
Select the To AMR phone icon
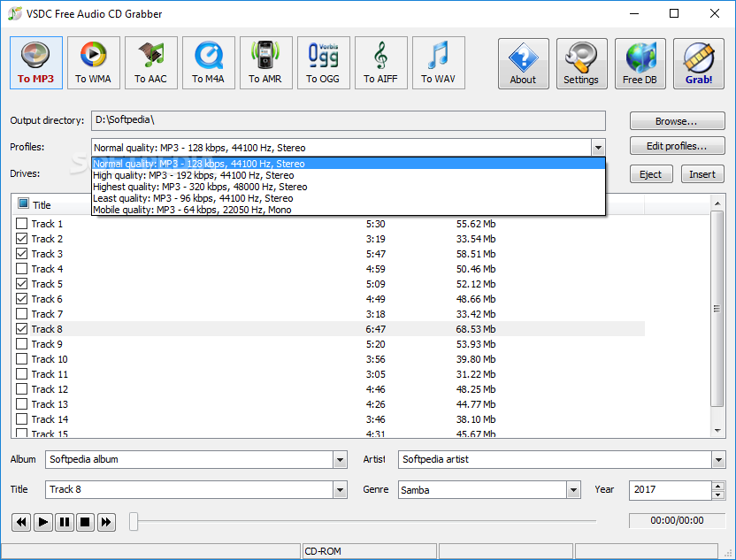click(x=265, y=63)
